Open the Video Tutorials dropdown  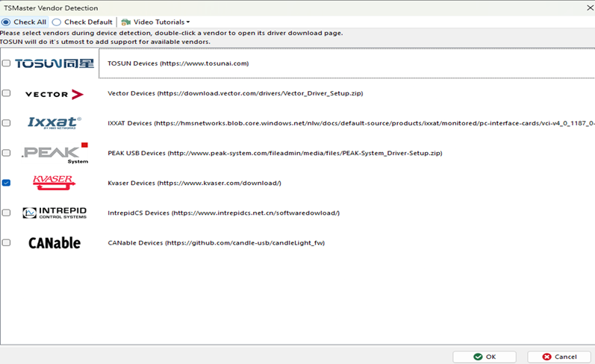click(x=155, y=22)
